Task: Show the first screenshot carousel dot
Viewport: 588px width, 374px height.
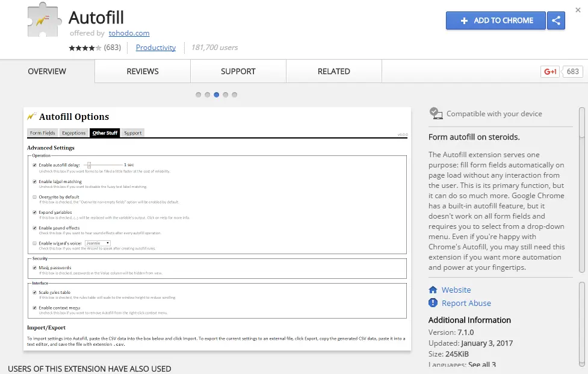Action: tap(199, 95)
